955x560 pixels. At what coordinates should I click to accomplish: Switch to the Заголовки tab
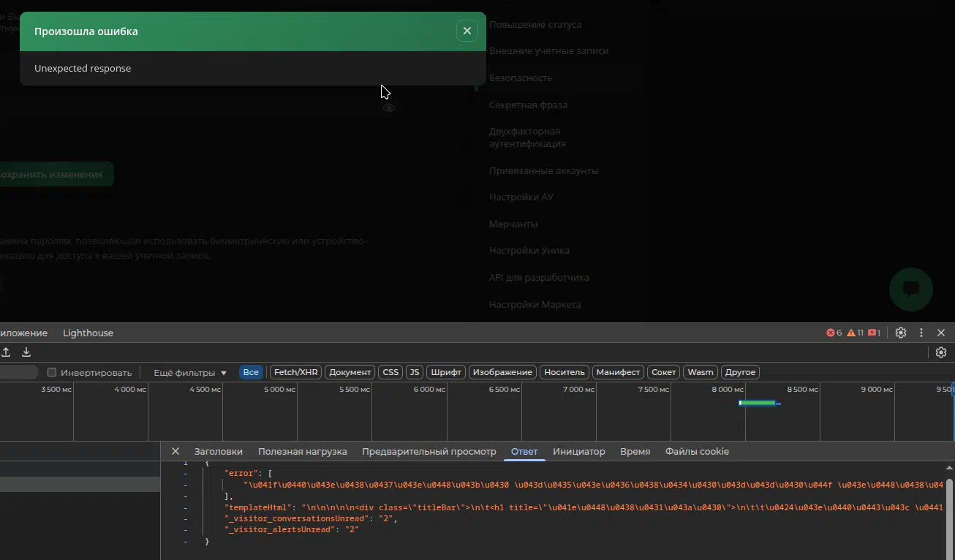pyautogui.click(x=218, y=451)
